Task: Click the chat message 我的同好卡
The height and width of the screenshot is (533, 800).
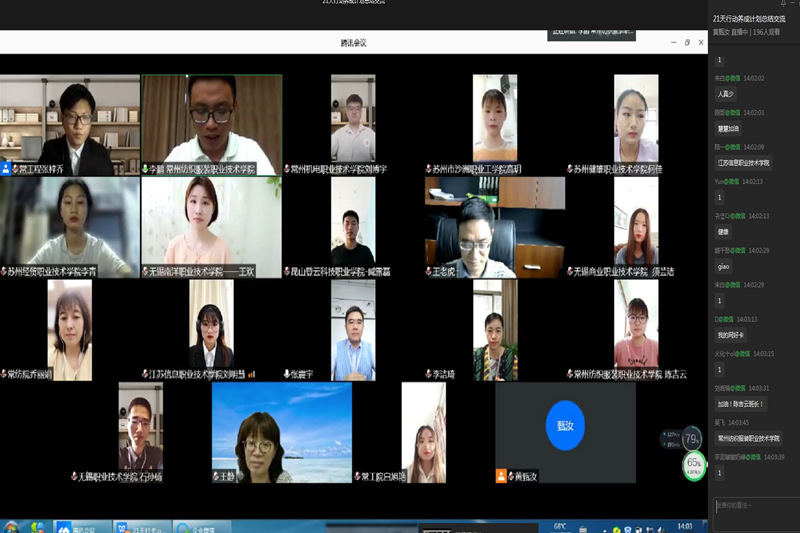Action: point(731,335)
